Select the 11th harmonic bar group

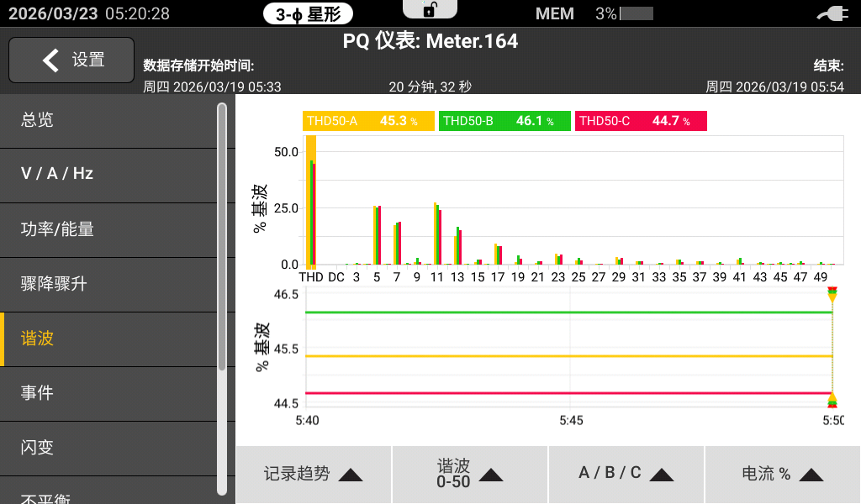(x=437, y=234)
